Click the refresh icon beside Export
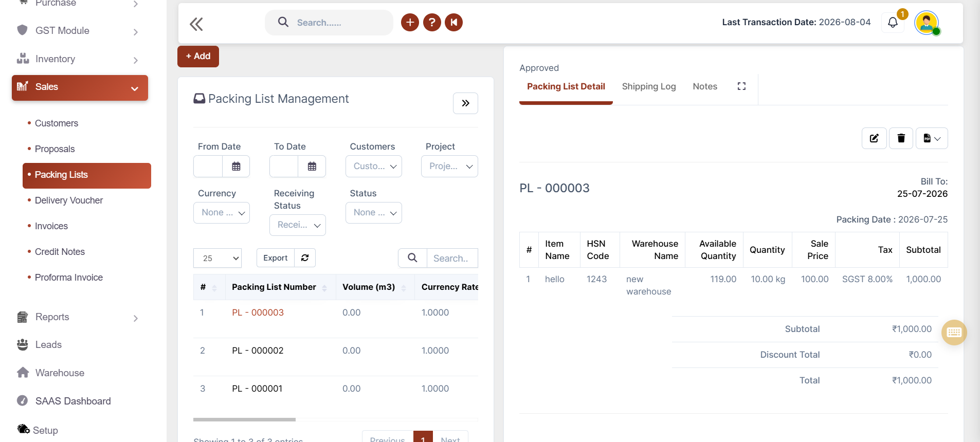The image size is (980, 442). pos(305,258)
